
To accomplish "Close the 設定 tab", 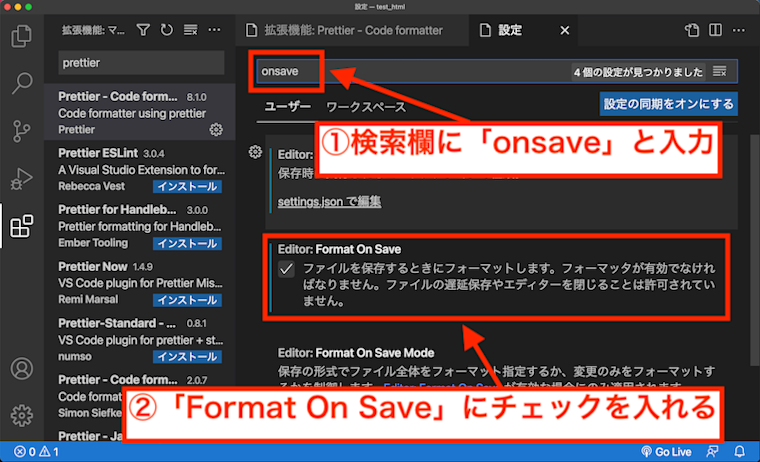I will coord(564,31).
